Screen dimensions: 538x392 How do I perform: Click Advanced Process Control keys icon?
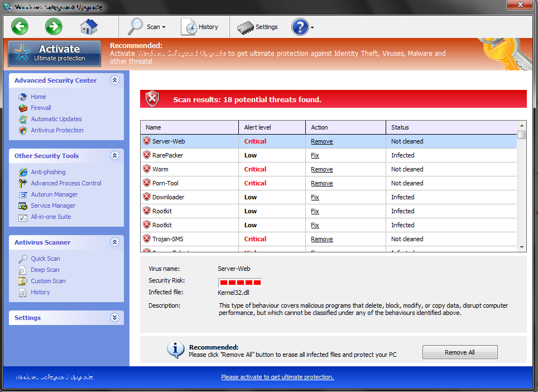click(x=23, y=183)
